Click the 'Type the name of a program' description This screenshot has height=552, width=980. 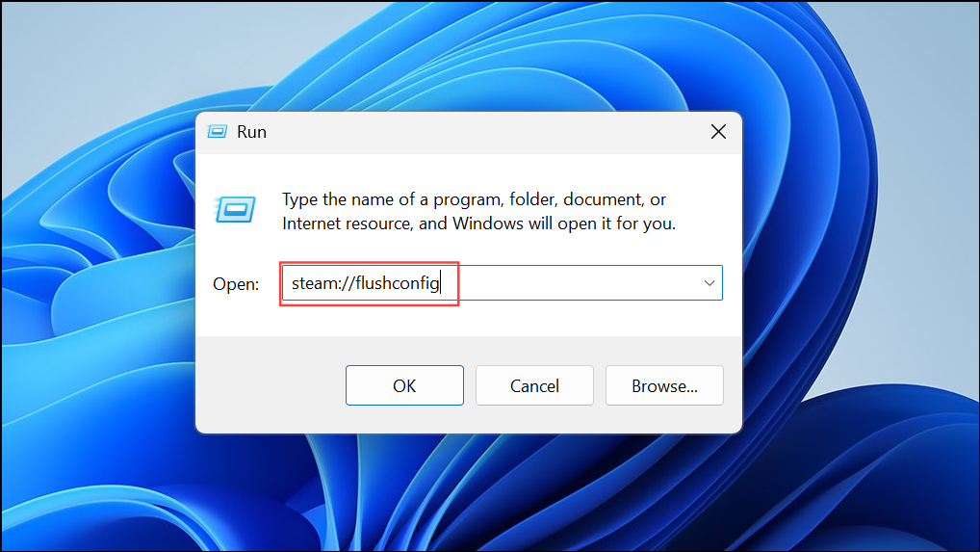coord(478,211)
